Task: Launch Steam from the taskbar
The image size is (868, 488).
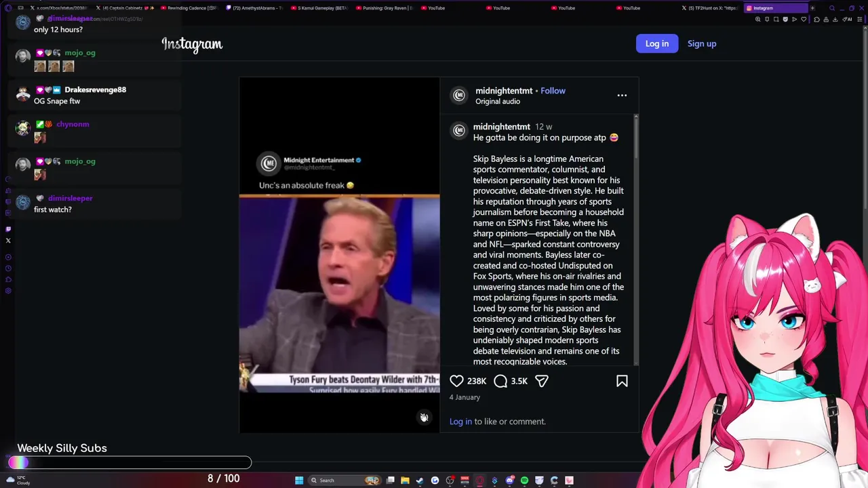Action: 420,481
